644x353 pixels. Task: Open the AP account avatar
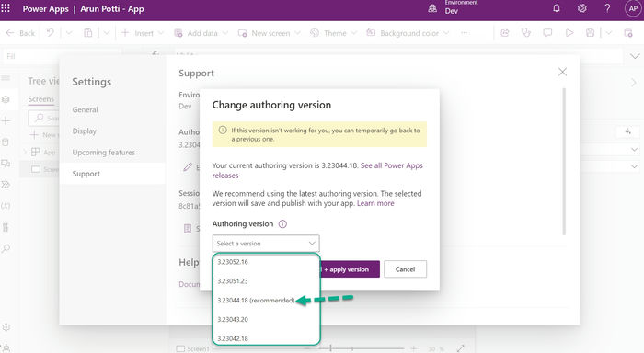(x=633, y=8)
